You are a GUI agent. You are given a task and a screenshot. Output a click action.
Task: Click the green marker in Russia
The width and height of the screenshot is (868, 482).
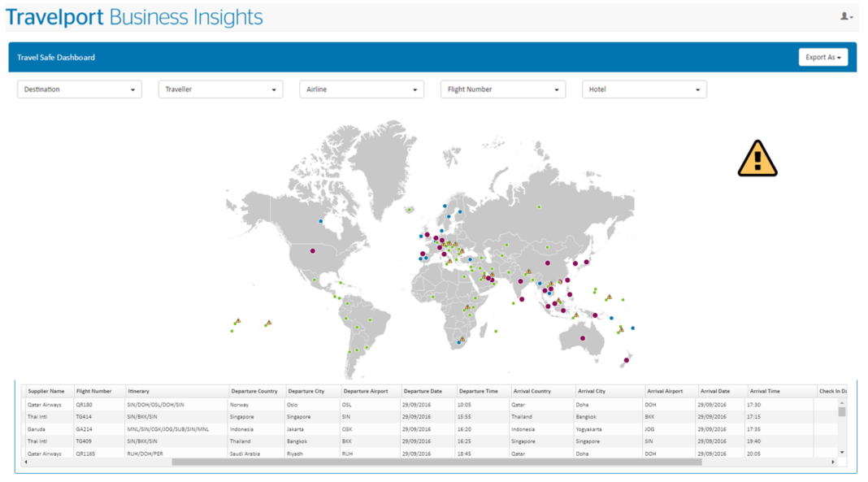pos(538,207)
